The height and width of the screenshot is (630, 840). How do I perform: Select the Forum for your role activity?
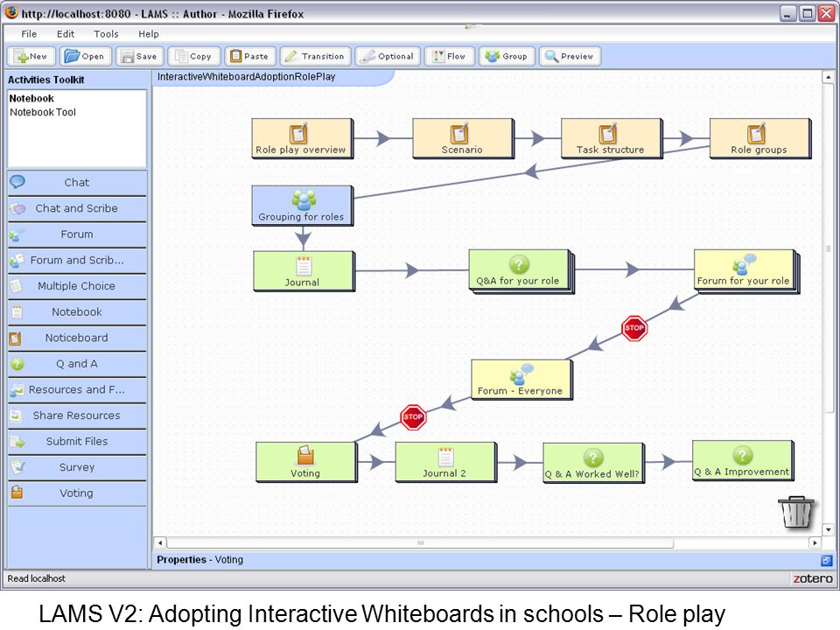pyautogui.click(x=745, y=270)
